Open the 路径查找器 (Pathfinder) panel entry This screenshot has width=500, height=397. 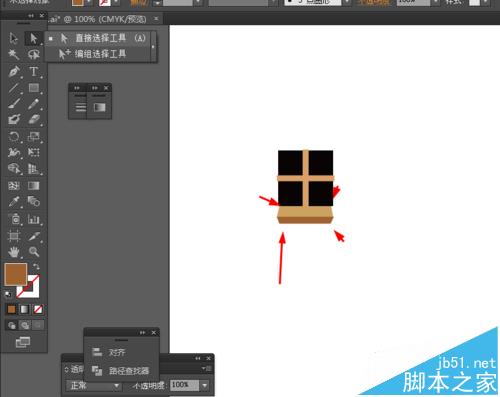121,370
